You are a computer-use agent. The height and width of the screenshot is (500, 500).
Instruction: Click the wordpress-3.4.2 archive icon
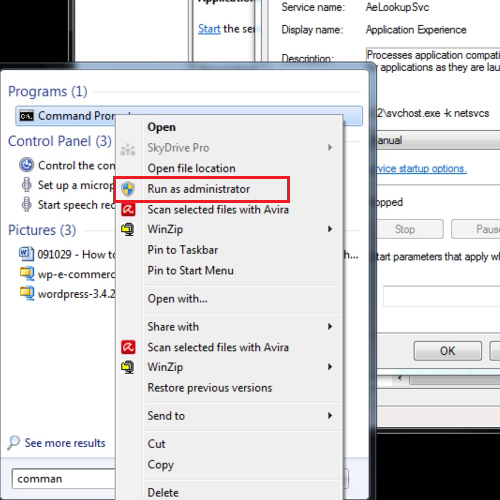pyautogui.click(x=27, y=293)
